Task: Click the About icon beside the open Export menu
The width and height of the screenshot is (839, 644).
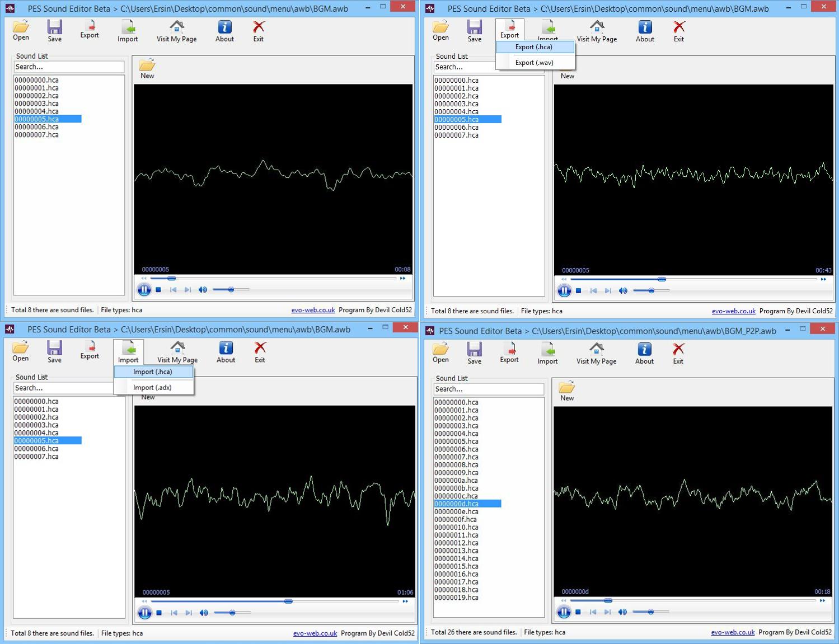Action: pos(645,31)
